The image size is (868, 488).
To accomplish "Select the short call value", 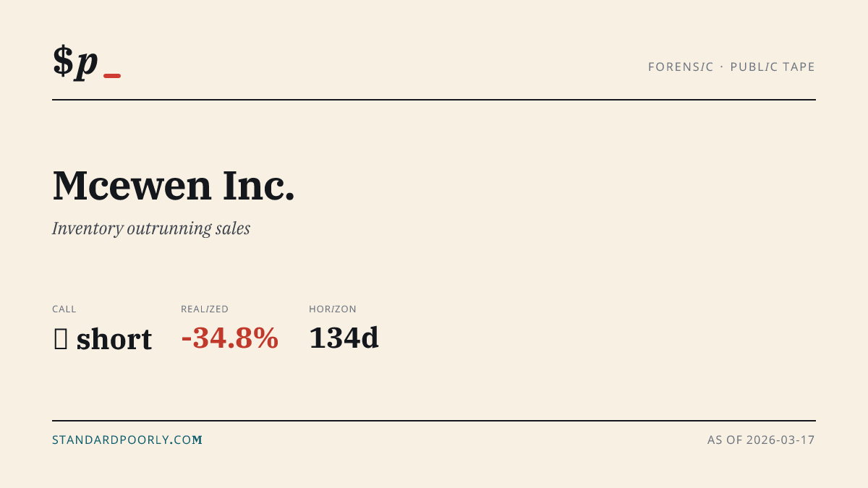I will pos(114,339).
